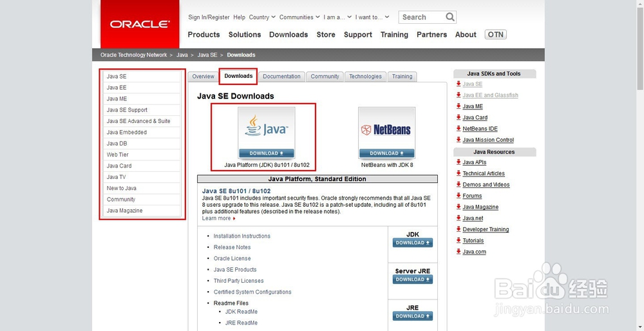The height and width of the screenshot is (331, 644).
Task: Open Oracle License link
Action: 232,258
